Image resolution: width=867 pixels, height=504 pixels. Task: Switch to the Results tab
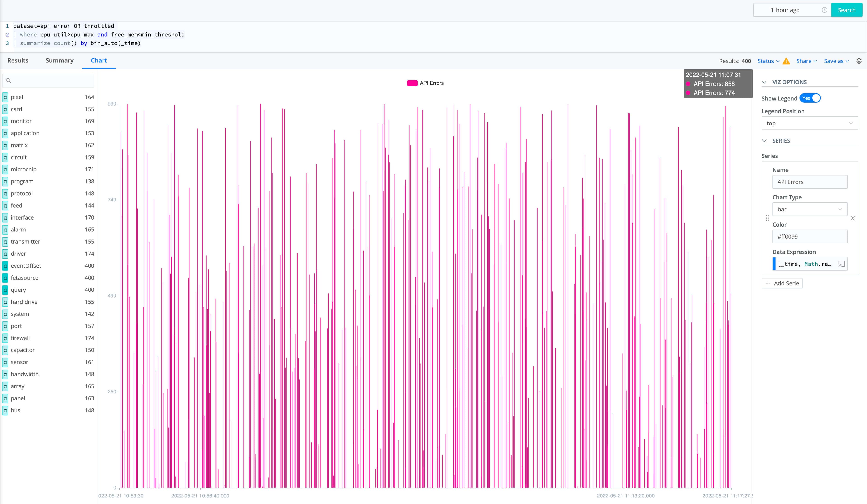pyautogui.click(x=18, y=60)
